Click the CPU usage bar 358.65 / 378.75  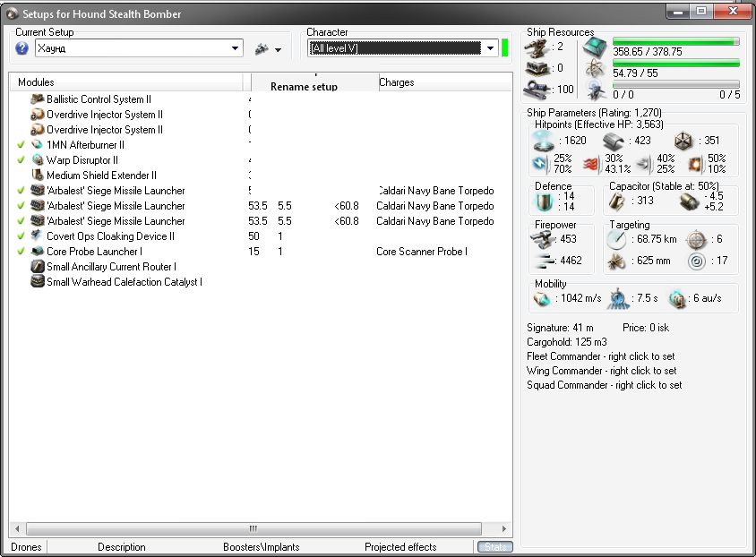(x=676, y=42)
